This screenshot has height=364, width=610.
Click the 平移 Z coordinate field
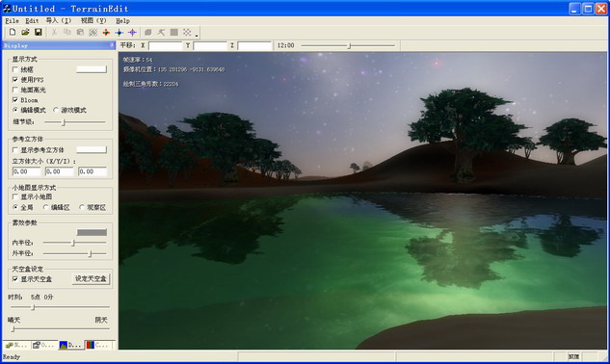[254, 46]
